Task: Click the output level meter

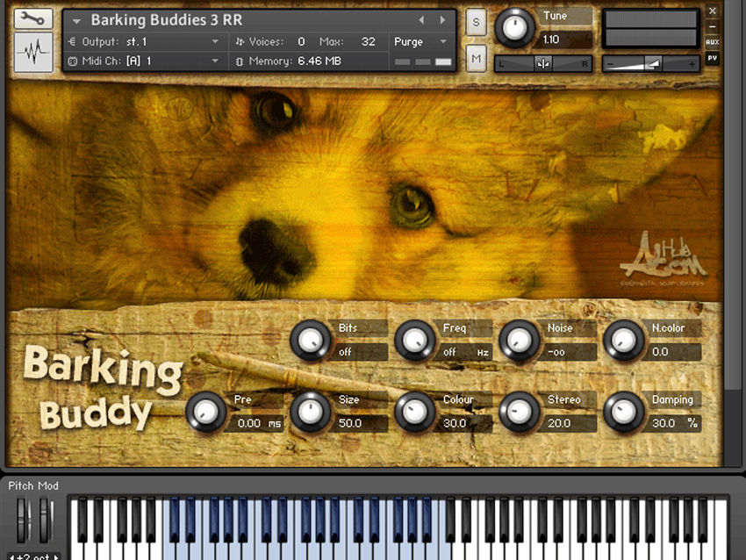Action: point(650,29)
